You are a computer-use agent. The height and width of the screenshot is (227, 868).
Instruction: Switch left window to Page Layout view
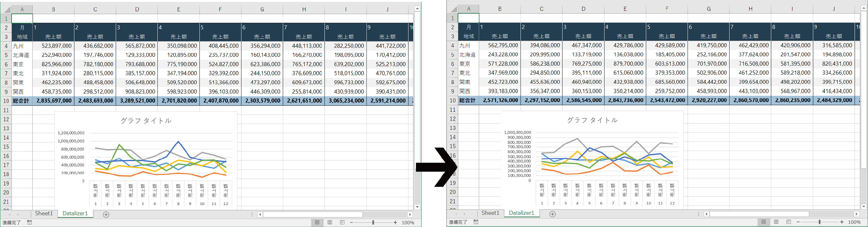[x=329, y=223]
